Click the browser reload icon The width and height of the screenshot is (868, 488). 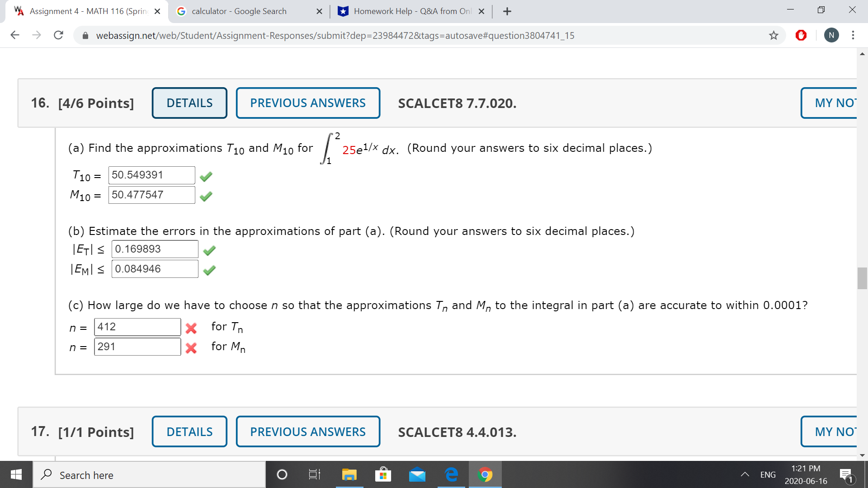point(58,35)
